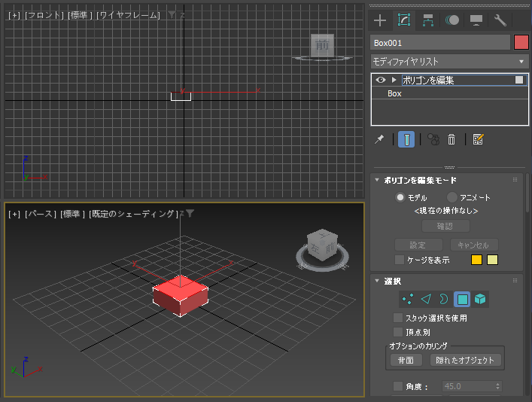
Task: Click the perspective viewport ViewCube
Action: [322, 245]
